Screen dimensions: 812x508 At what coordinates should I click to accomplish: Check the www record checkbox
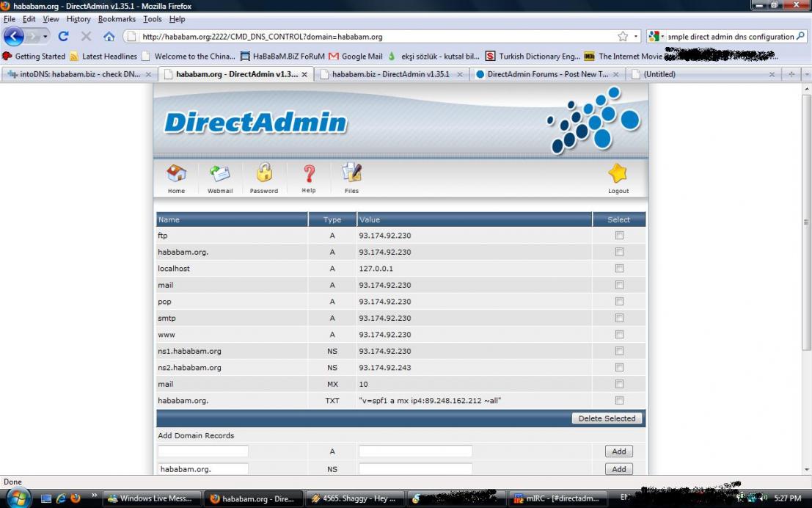pyautogui.click(x=619, y=334)
